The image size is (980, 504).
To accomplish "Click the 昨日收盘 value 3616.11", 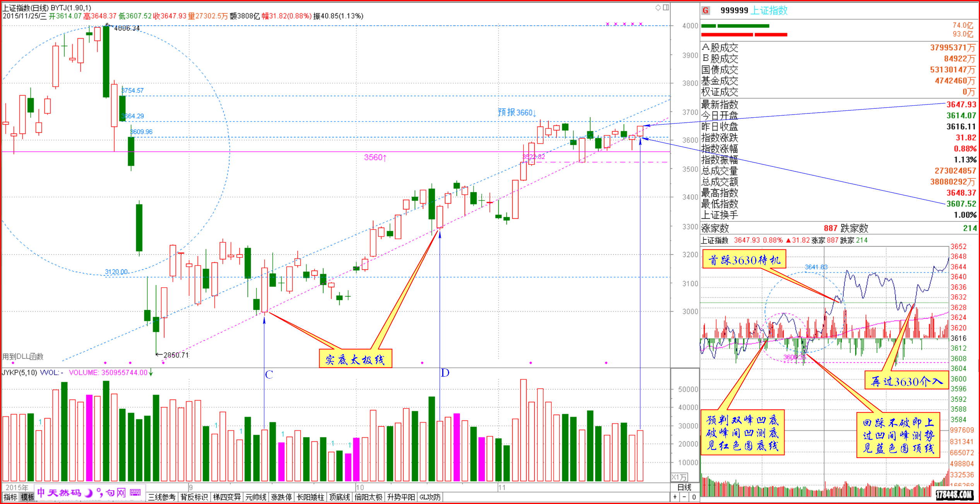I will pyautogui.click(x=961, y=127).
